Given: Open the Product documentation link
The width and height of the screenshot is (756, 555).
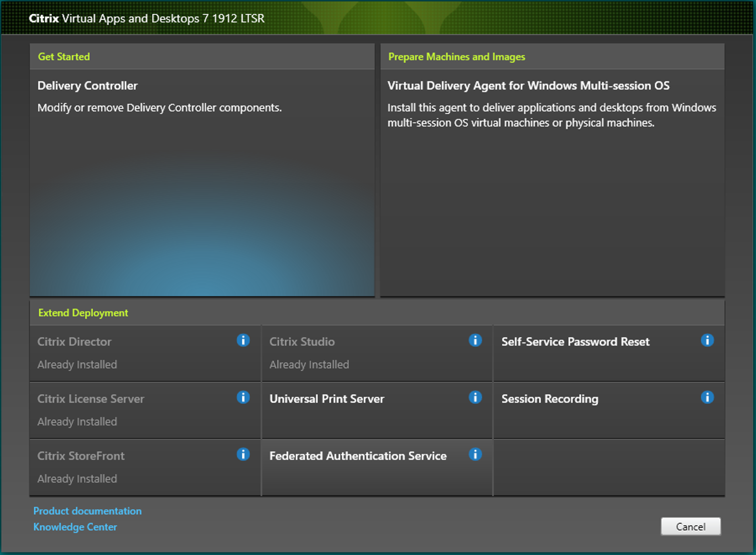Looking at the screenshot, I should (87, 511).
